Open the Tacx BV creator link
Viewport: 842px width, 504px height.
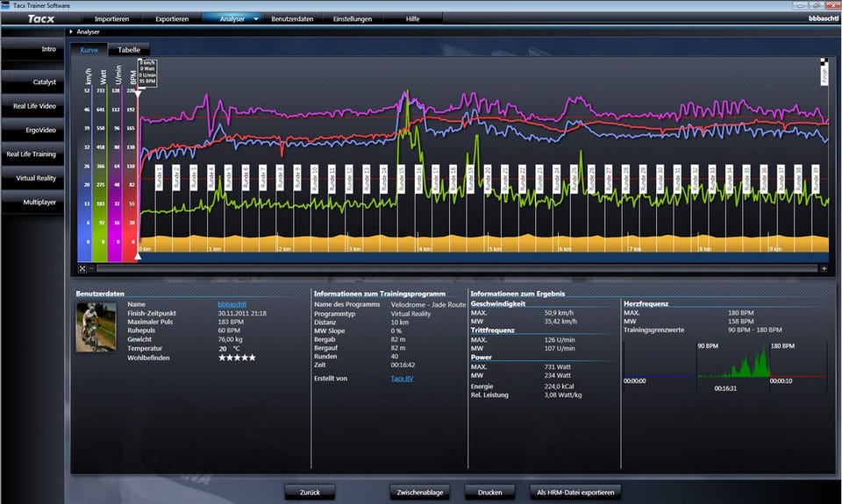click(x=403, y=378)
